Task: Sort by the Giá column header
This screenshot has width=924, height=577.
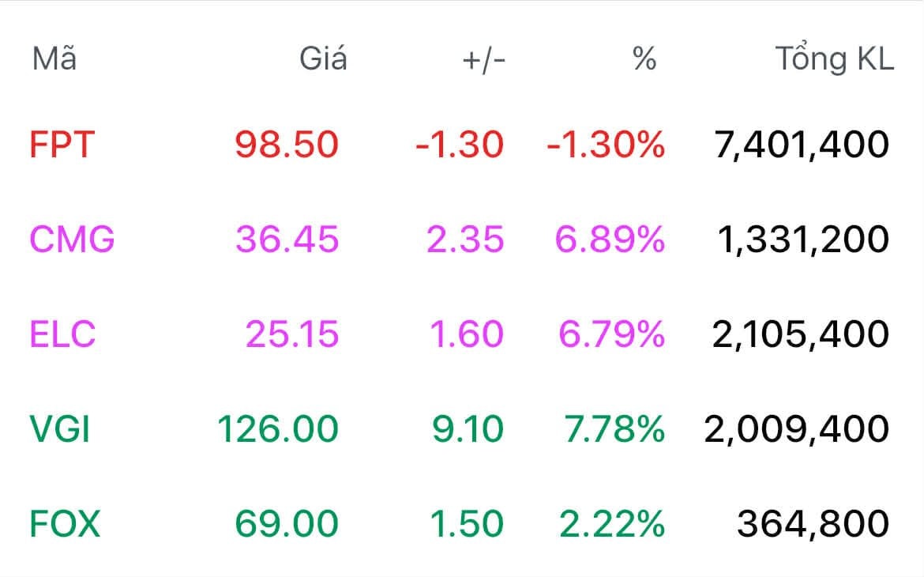Action: [x=323, y=59]
